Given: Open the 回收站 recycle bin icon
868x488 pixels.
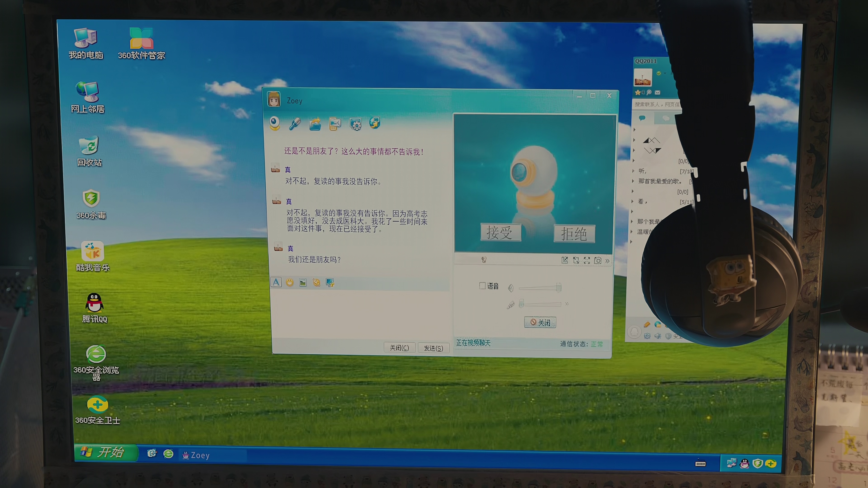Looking at the screenshot, I should click(x=89, y=152).
